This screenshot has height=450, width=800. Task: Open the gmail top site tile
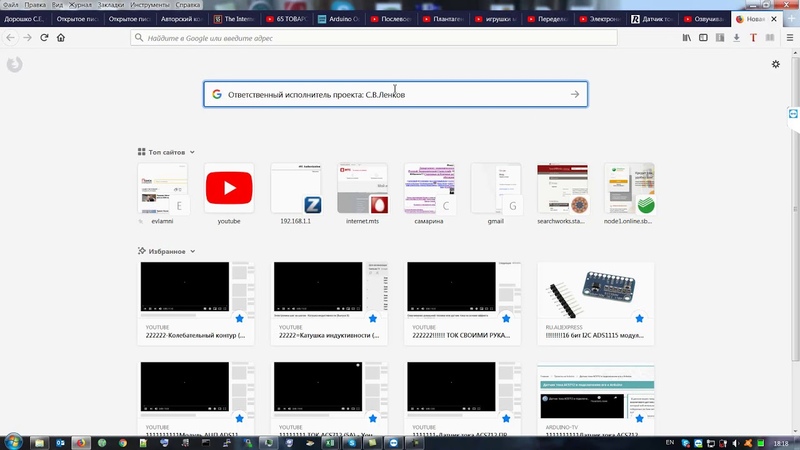[x=495, y=189]
